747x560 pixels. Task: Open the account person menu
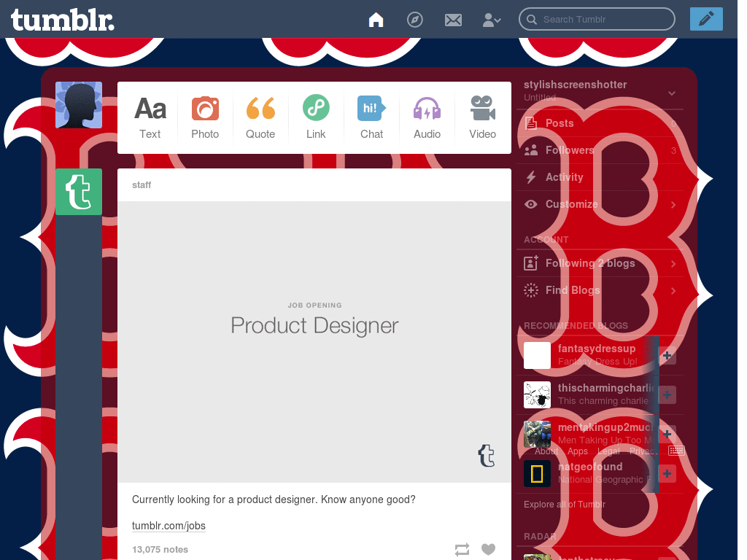492,20
